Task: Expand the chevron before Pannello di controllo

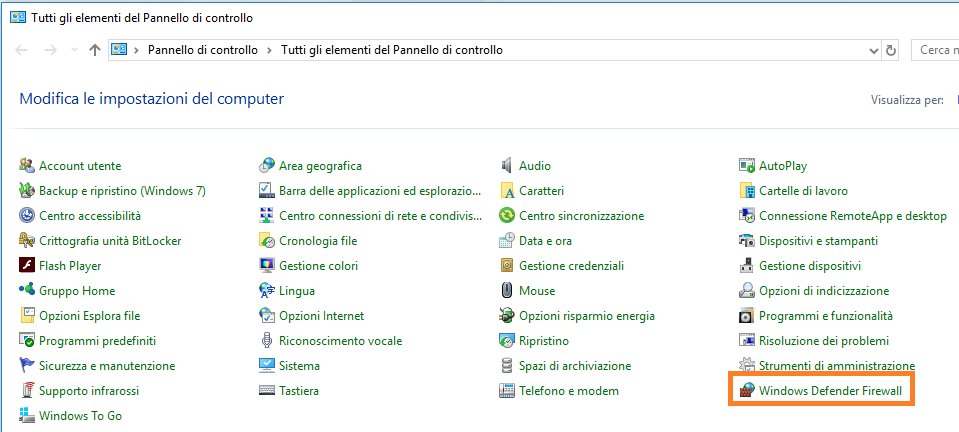Action: pyautogui.click(x=136, y=50)
